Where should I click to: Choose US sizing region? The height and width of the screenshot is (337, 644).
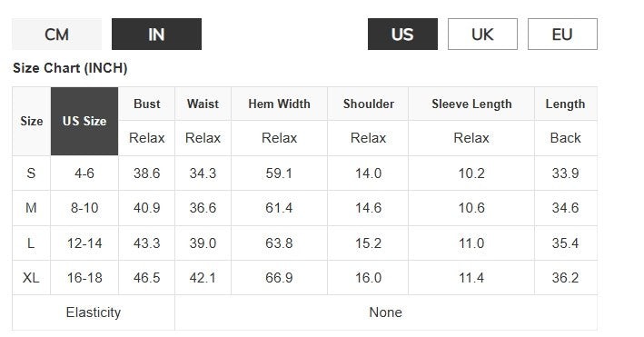point(402,35)
